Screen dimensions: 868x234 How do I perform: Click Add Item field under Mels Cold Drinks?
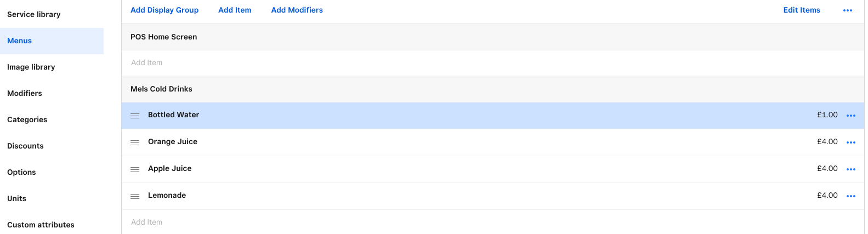pos(147,222)
